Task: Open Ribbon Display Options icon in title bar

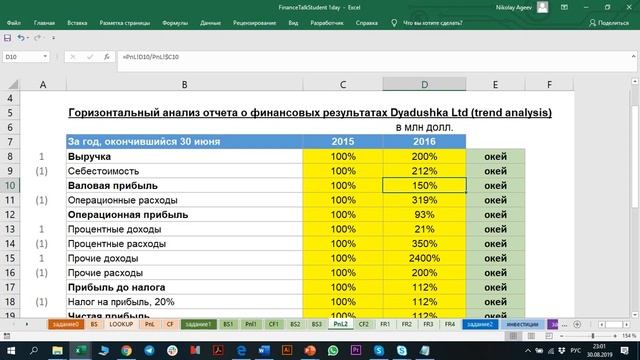Action: [x=564, y=7]
